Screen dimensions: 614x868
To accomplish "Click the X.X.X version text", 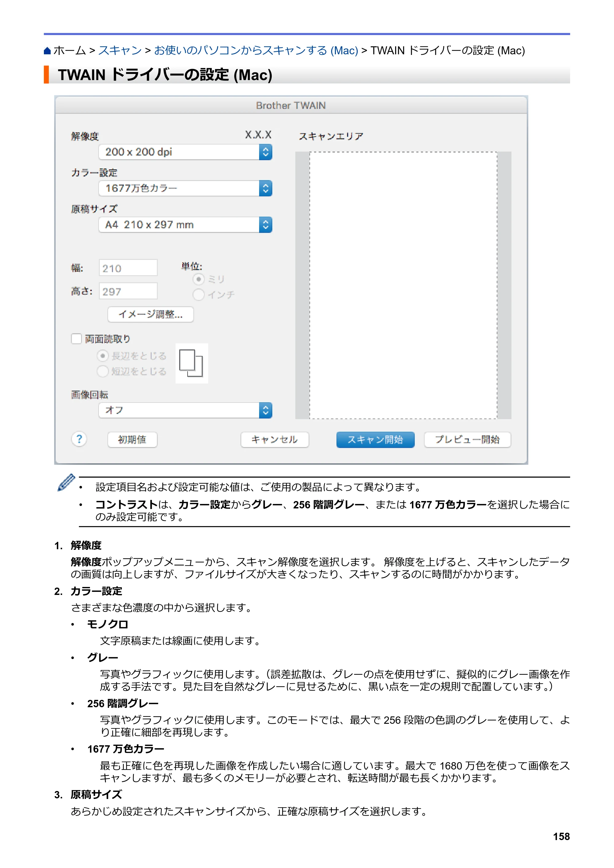I will click(258, 135).
